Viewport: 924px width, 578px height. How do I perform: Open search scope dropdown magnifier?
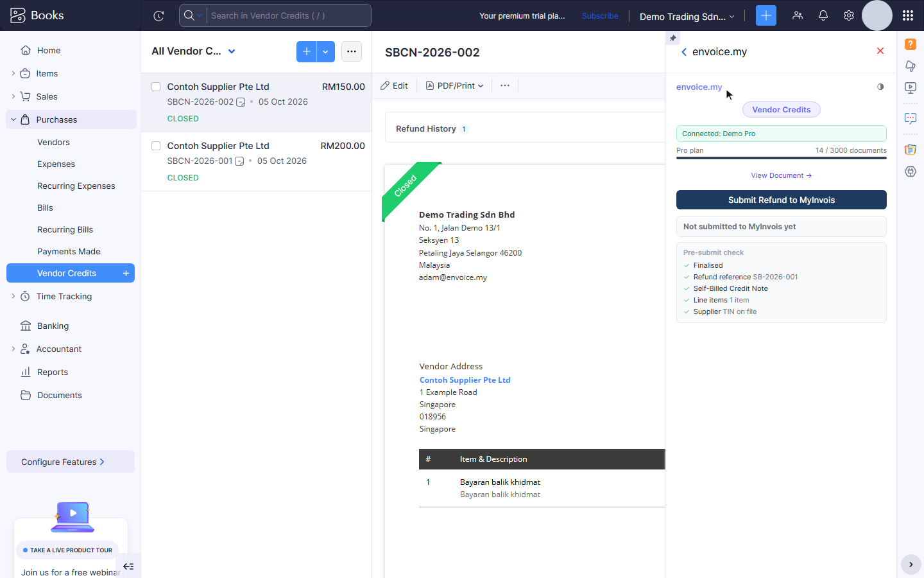pyautogui.click(x=193, y=15)
